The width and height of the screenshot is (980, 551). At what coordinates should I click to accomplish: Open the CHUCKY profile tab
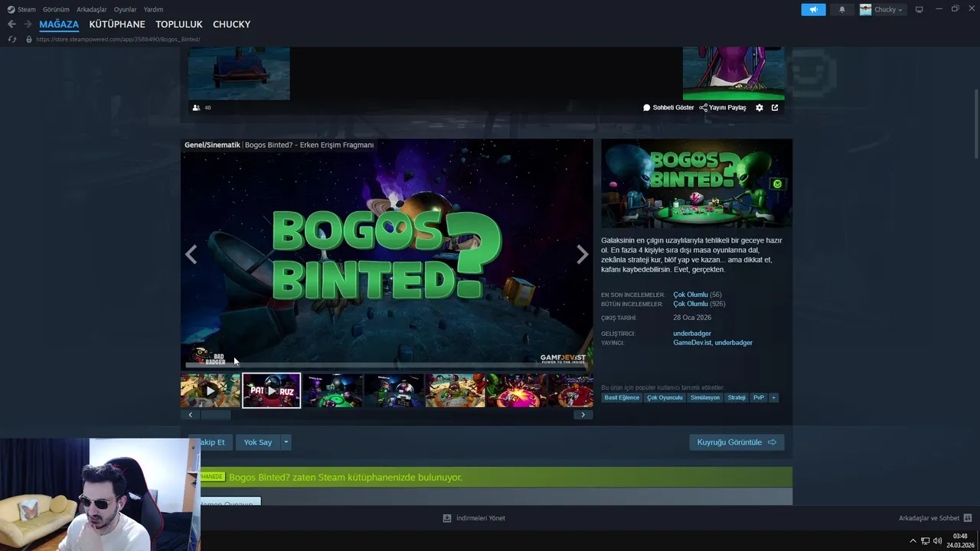(x=231, y=24)
